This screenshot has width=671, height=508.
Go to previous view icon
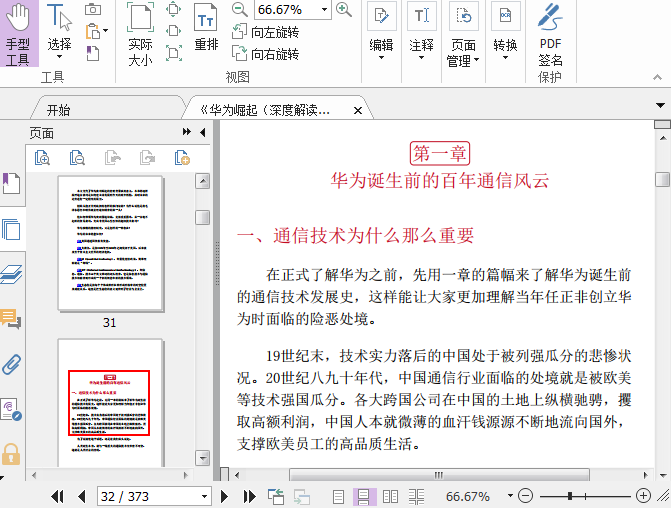point(276,496)
